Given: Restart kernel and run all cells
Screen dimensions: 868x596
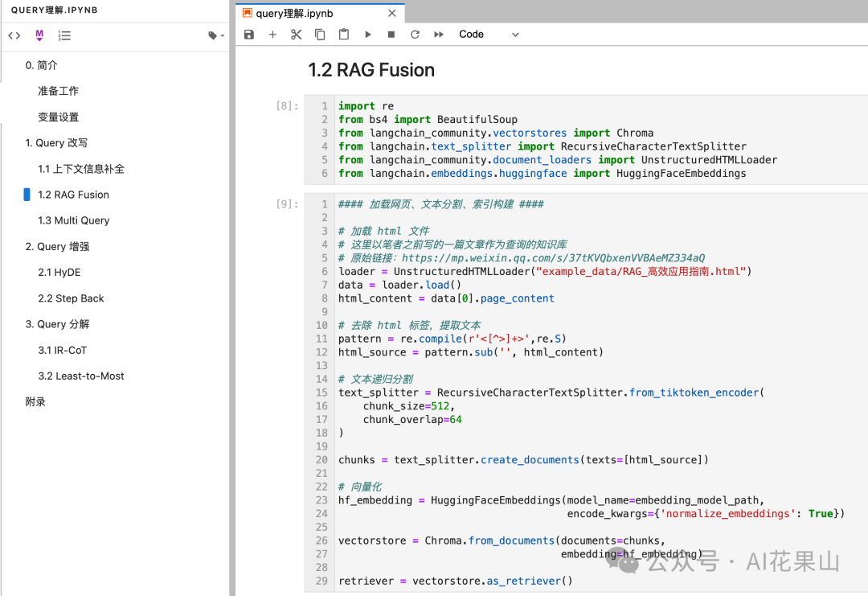Looking at the screenshot, I should 439,35.
